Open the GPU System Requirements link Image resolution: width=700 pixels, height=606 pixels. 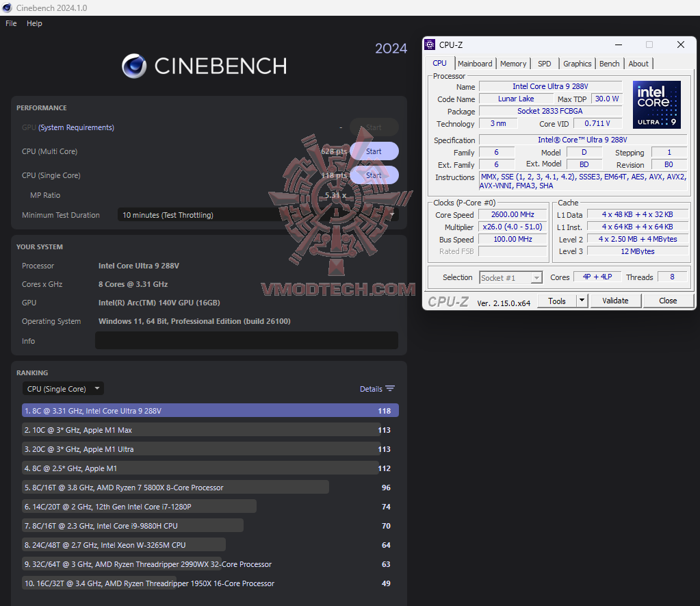76,127
